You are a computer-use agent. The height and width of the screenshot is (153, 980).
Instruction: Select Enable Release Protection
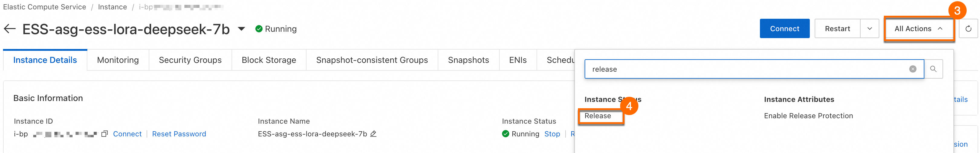click(x=808, y=116)
